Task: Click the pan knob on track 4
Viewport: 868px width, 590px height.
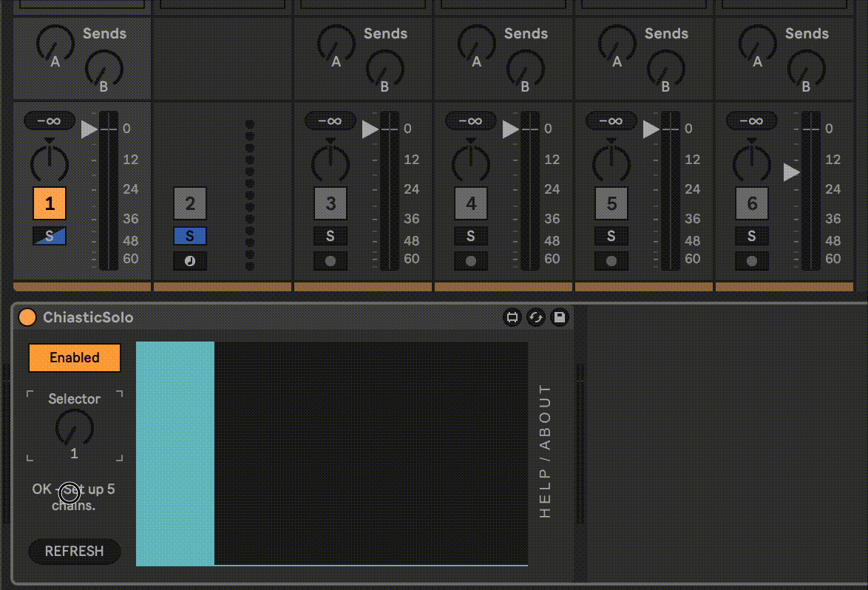Action: pos(471,161)
